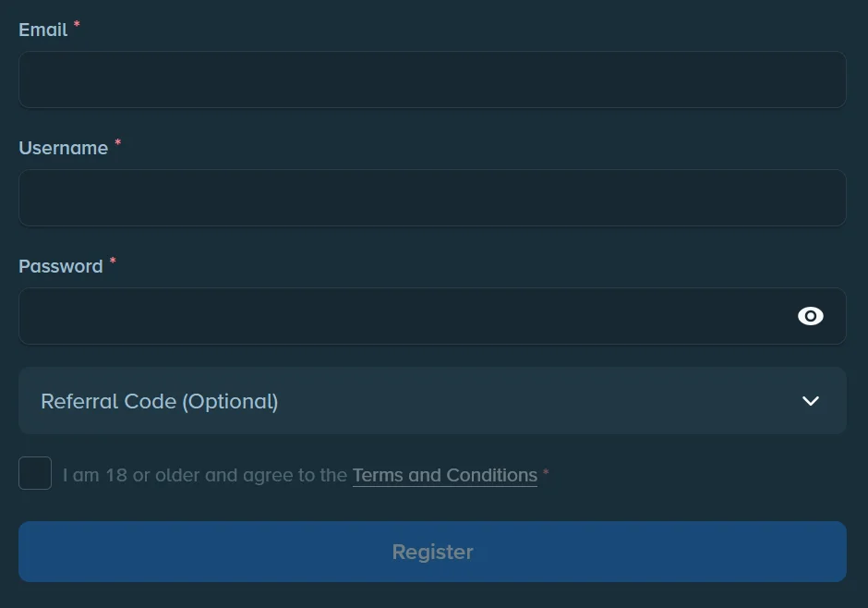Expand the Referral Code chevron arrow
Screen dimensions: 868x608
(x=811, y=401)
